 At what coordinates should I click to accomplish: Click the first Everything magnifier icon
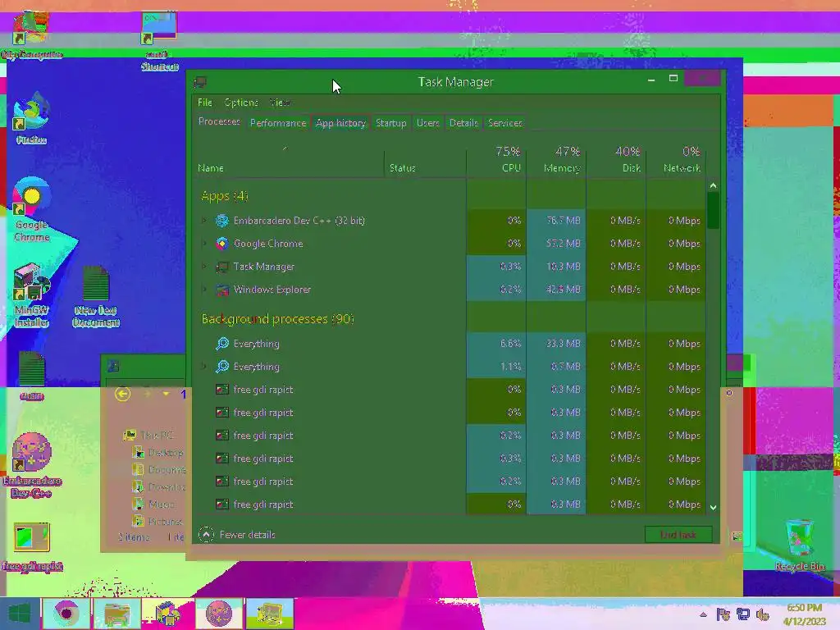(221, 344)
